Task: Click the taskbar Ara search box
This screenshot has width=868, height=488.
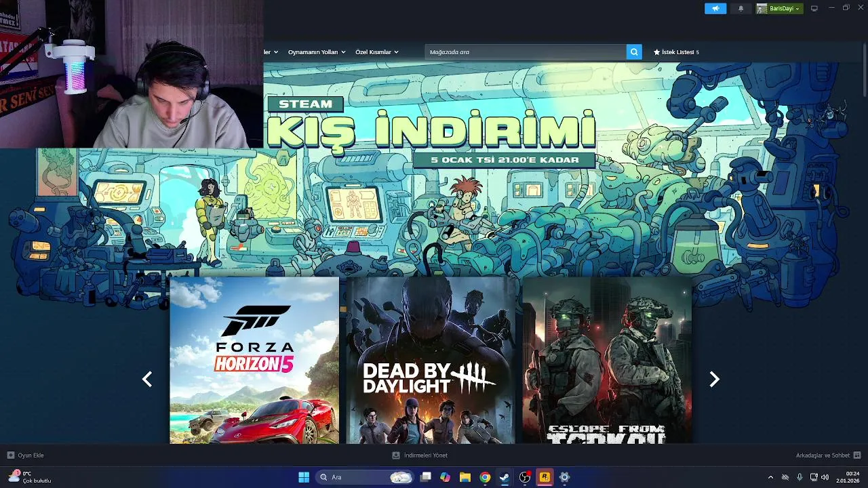Action: tap(365, 477)
